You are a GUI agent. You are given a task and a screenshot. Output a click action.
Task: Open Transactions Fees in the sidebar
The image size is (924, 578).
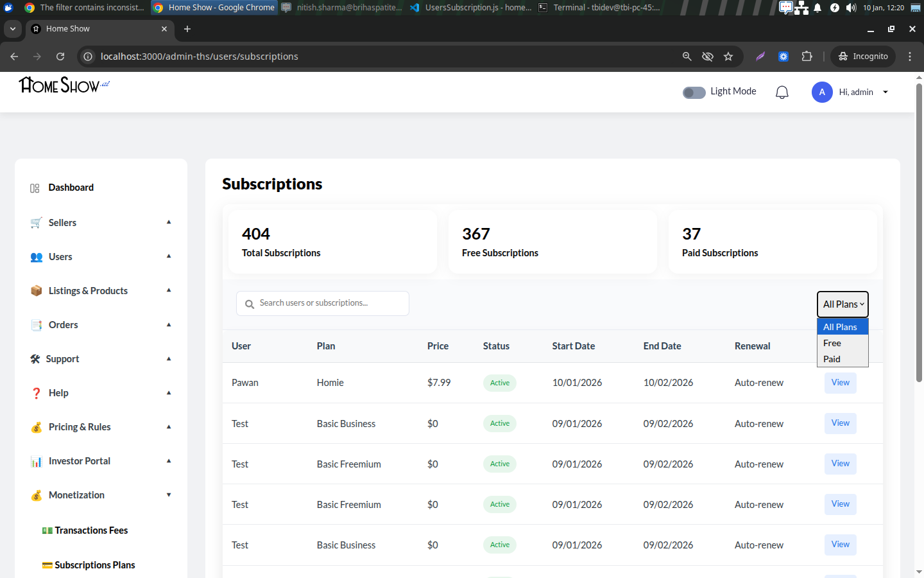91,530
